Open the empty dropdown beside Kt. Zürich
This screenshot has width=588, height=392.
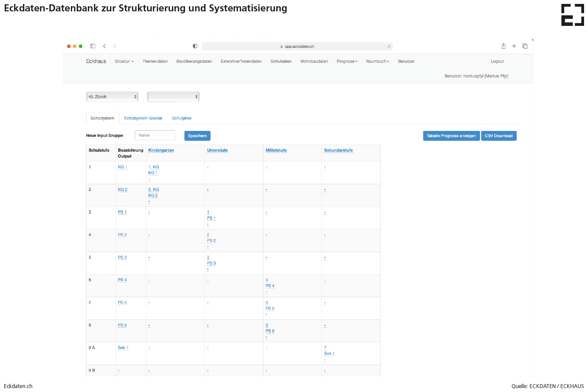tap(173, 97)
